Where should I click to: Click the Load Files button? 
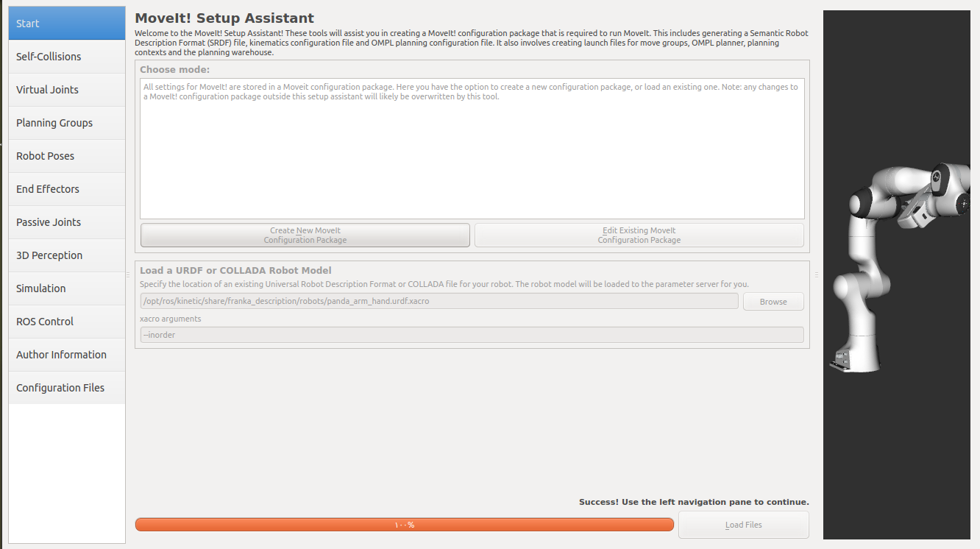click(x=744, y=525)
